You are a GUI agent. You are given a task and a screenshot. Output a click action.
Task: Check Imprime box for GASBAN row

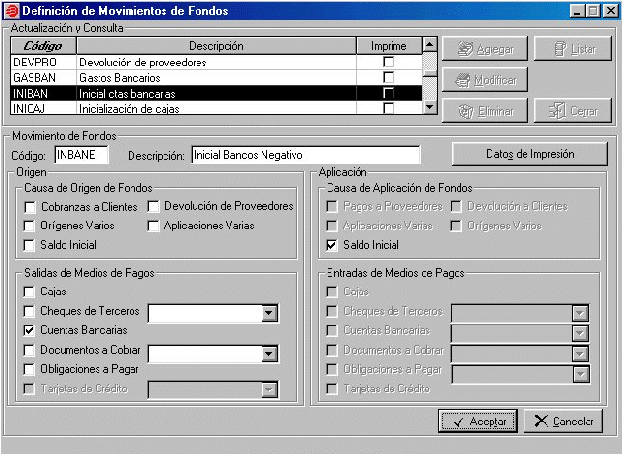coord(388,77)
